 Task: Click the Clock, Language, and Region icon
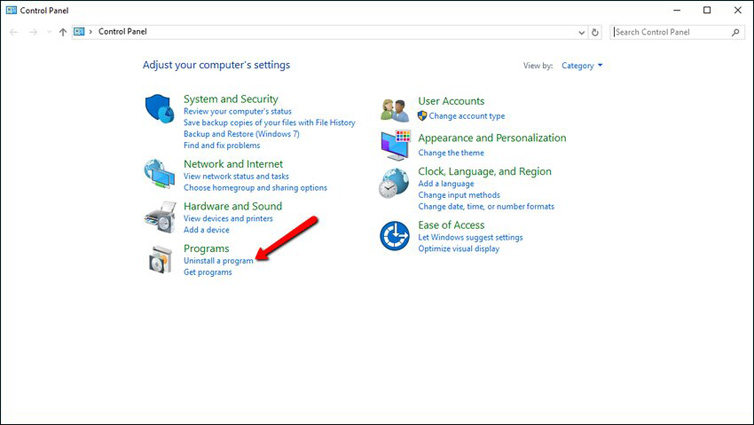coord(395,184)
